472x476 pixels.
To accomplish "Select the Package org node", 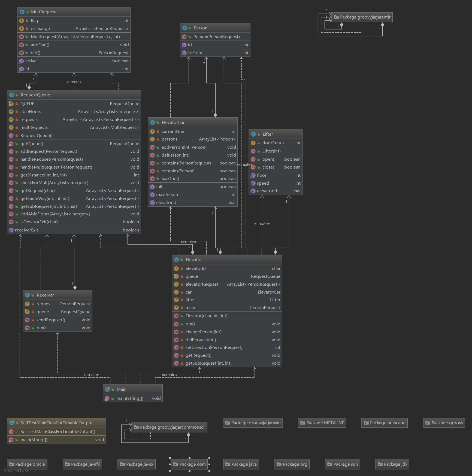I will pyautogui.click(x=292, y=464).
